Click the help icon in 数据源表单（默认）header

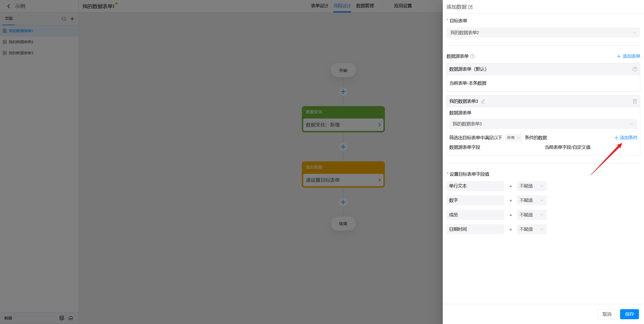click(x=635, y=69)
